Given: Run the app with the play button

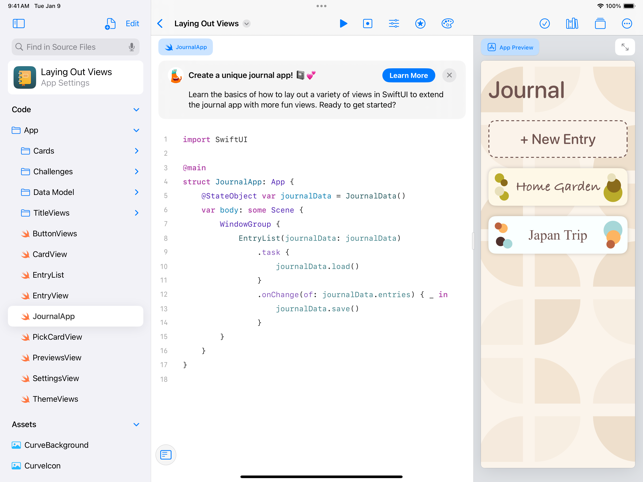Looking at the screenshot, I should 343,23.
